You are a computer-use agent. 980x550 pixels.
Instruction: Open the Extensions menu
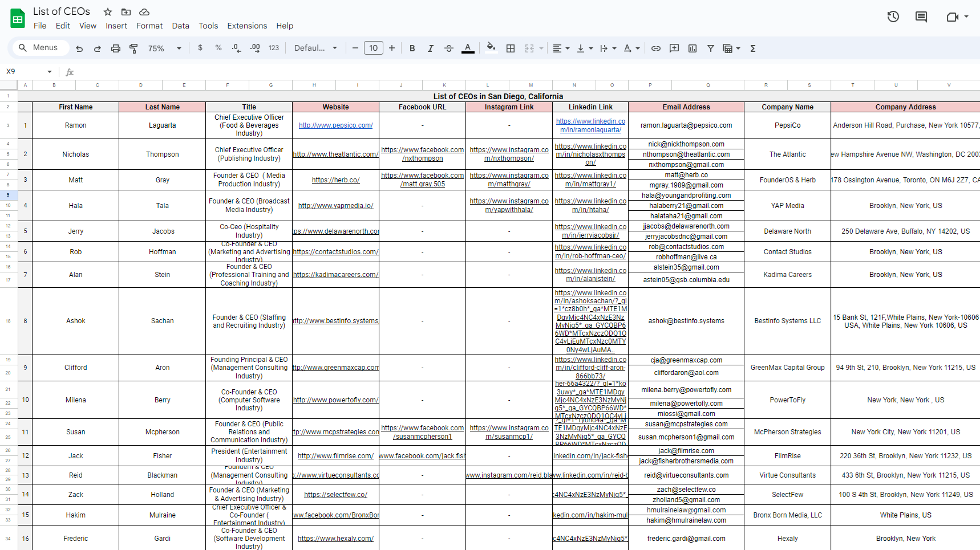pos(247,26)
